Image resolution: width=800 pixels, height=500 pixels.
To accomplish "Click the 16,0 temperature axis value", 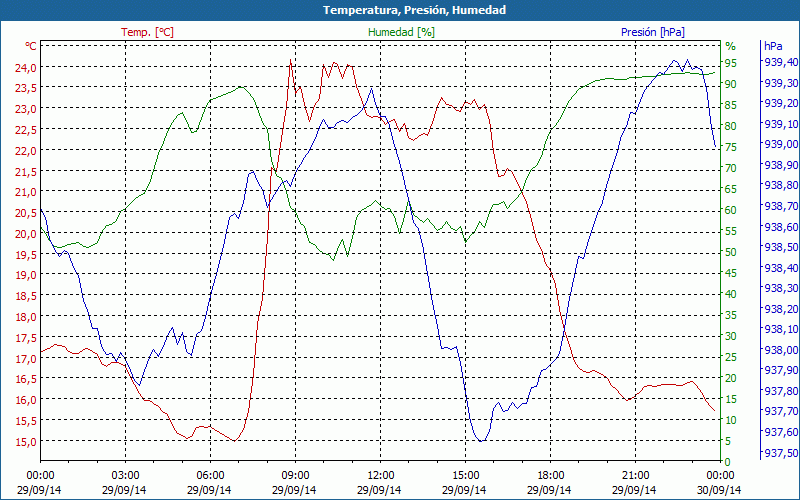I will tap(26, 400).
